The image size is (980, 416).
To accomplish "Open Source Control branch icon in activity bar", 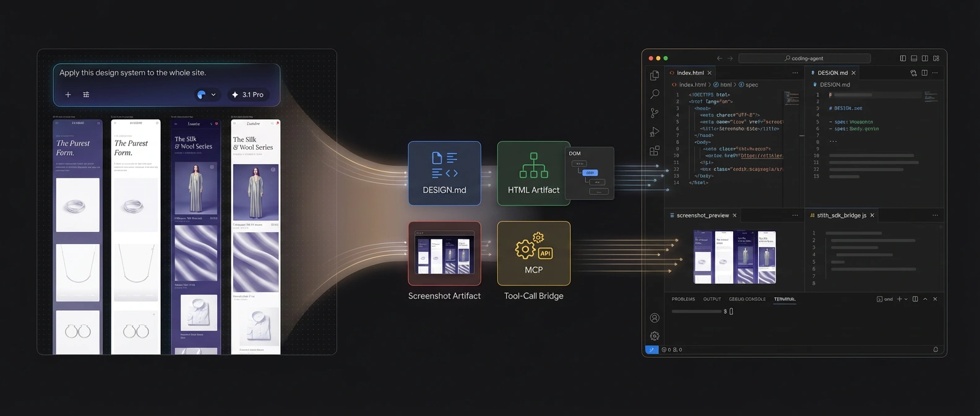I will pos(655,113).
